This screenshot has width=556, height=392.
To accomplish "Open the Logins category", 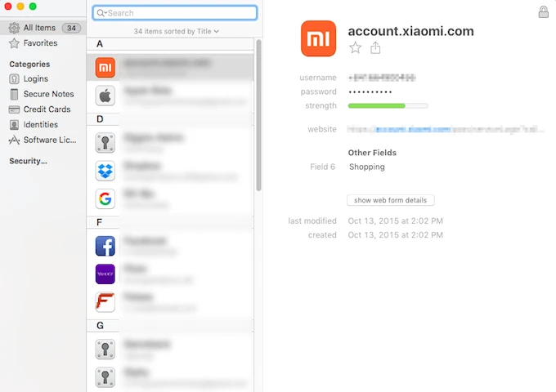I will click(x=35, y=79).
